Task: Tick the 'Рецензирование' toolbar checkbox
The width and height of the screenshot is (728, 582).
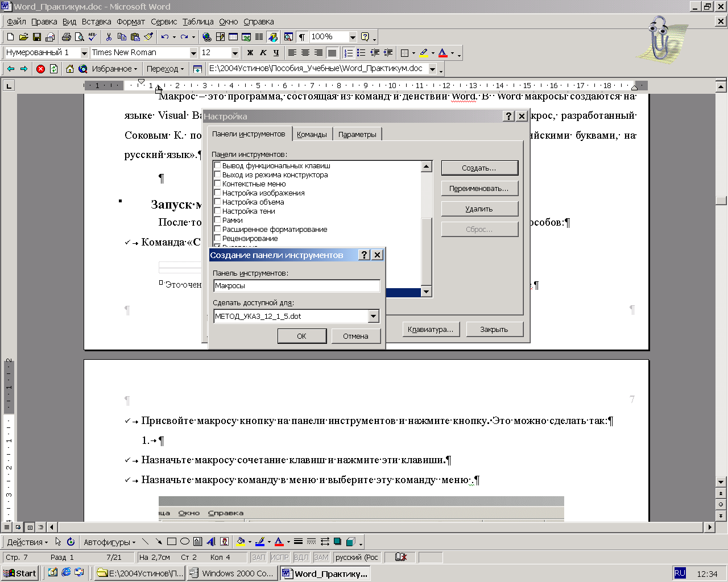Action: pyautogui.click(x=217, y=238)
